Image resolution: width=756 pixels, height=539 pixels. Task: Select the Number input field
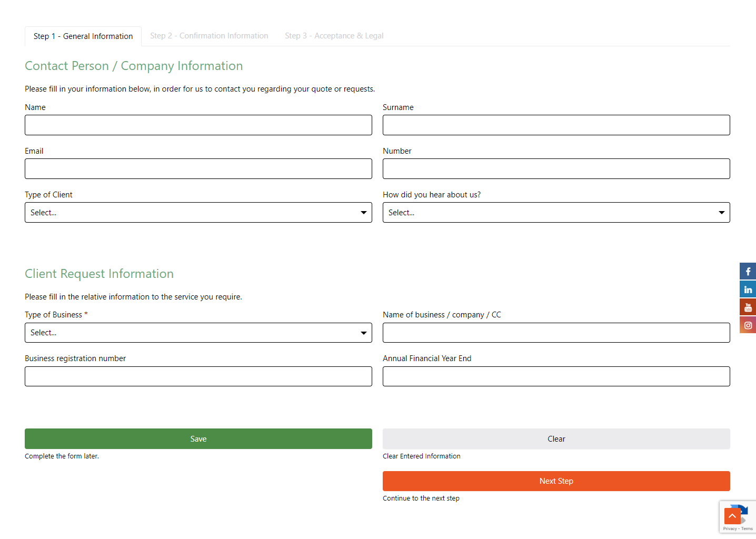(x=556, y=169)
